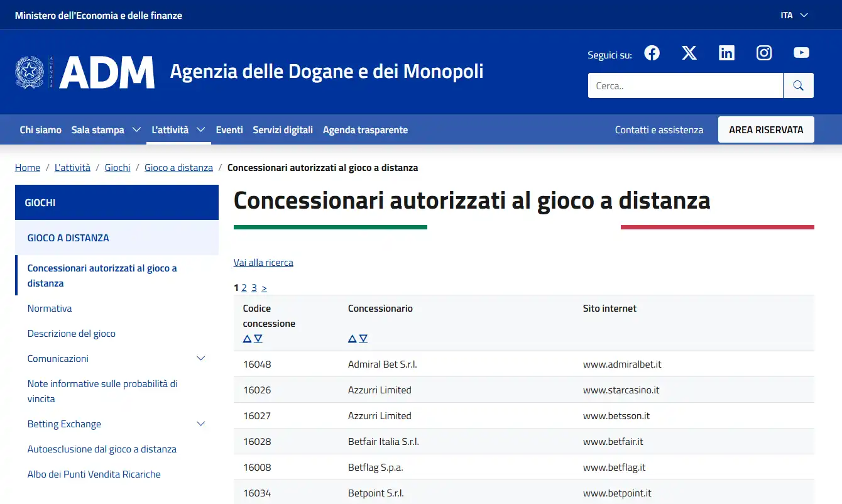Go to next results page arrow
This screenshot has height=504, width=842.
(x=264, y=288)
